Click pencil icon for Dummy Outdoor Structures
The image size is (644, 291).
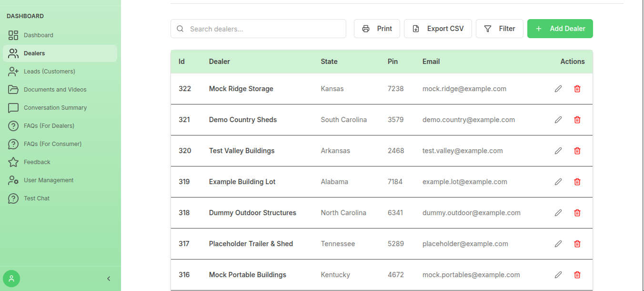pos(558,213)
